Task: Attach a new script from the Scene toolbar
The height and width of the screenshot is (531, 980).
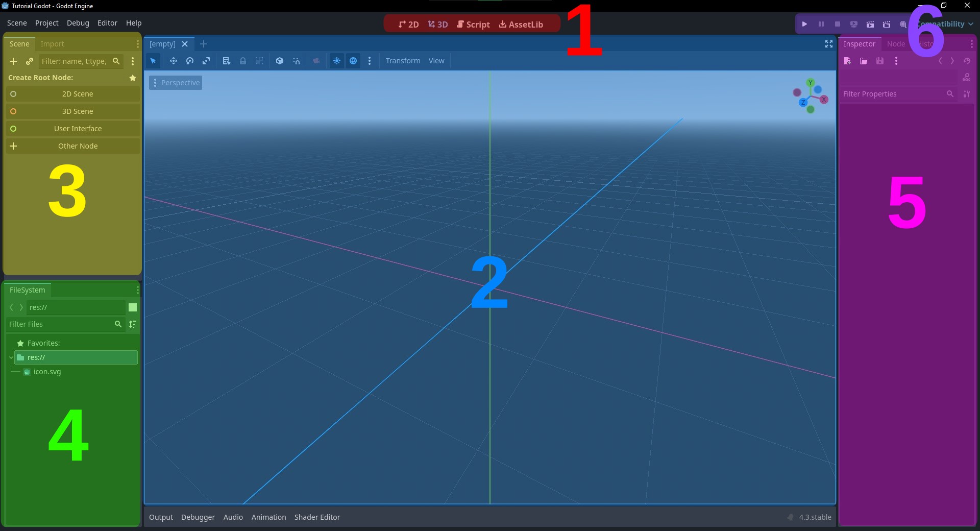Action: coord(30,61)
